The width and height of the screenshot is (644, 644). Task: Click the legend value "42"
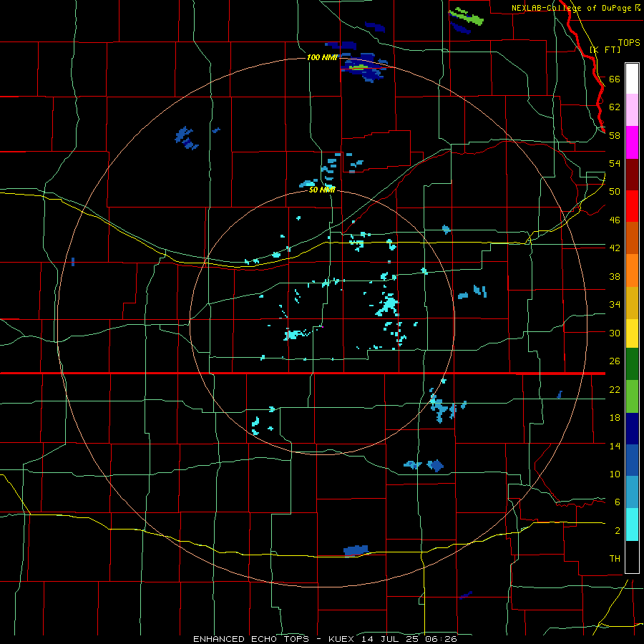click(615, 248)
